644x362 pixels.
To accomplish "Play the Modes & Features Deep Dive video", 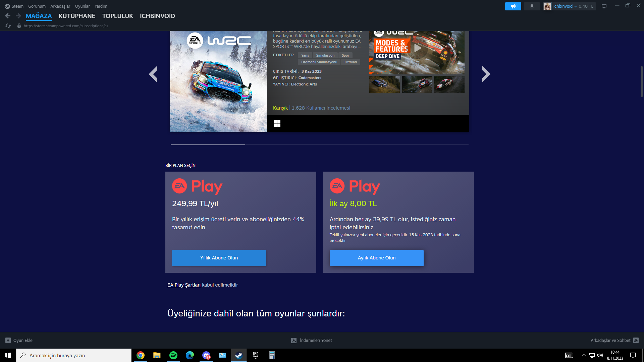I will [x=417, y=48].
